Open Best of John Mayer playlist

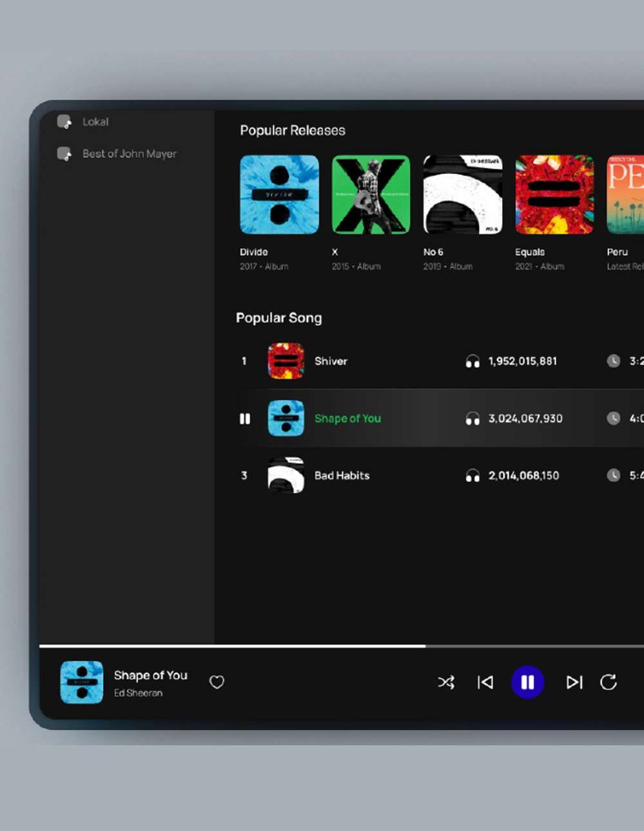[129, 154]
